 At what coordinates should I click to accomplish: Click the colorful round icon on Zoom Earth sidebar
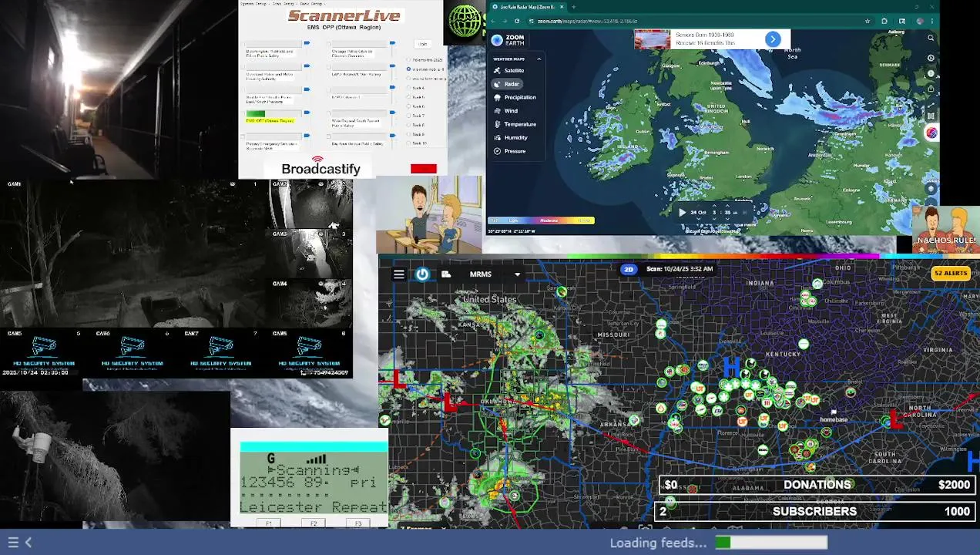931,133
